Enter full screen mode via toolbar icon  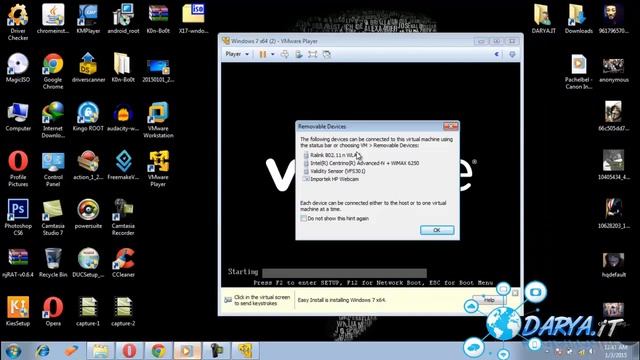tap(313, 54)
